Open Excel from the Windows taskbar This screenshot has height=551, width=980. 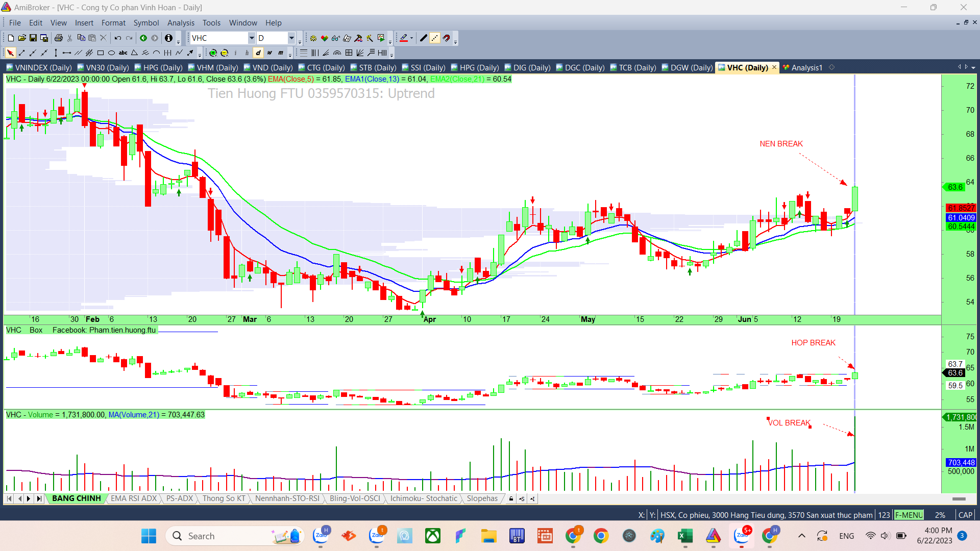coord(684,536)
